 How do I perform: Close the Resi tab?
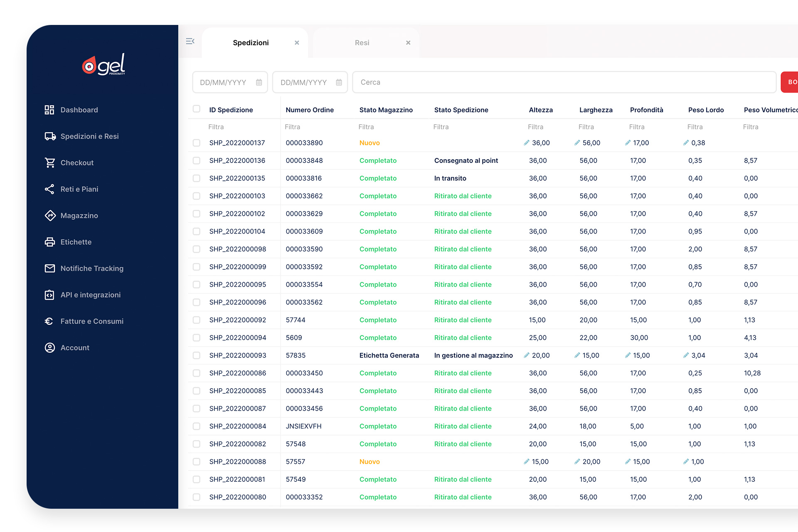point(408,42)
